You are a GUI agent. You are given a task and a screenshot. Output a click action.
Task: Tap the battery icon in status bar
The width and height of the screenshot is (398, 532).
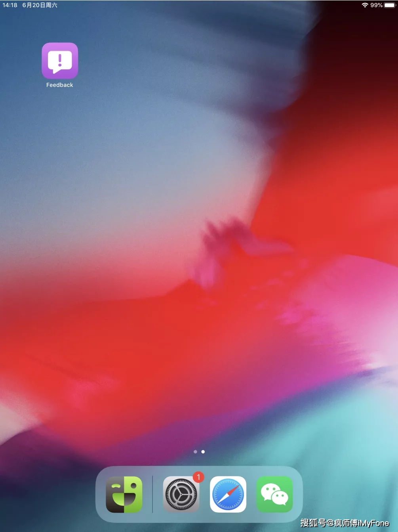coord(390,5)
